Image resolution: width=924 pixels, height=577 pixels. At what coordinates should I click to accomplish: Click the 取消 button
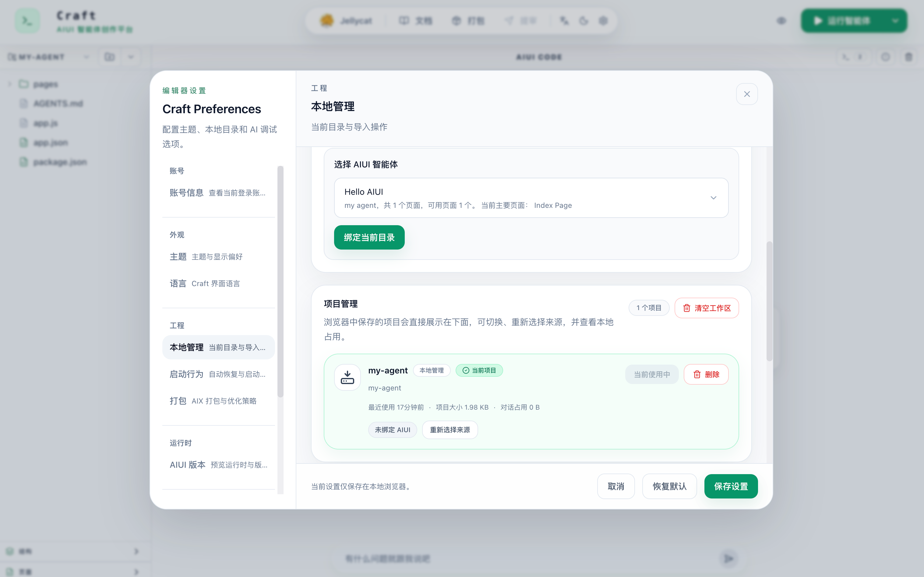616,486
